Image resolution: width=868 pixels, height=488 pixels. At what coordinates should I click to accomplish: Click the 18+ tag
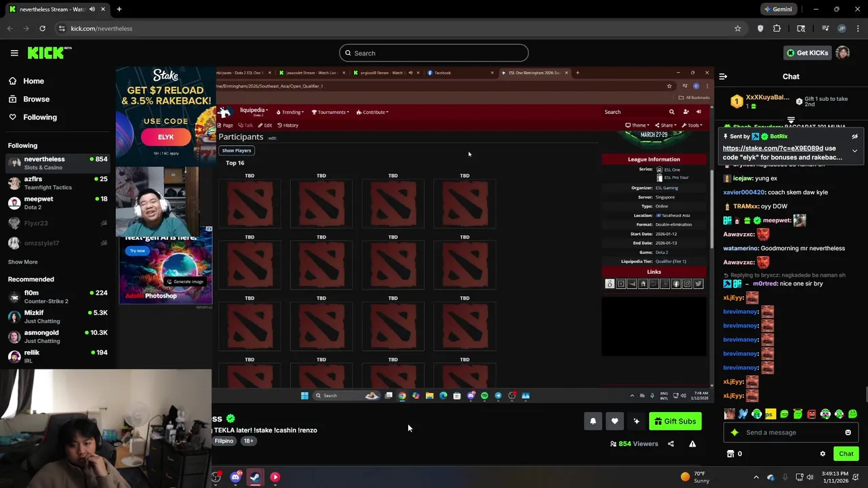tap(248, 441)
